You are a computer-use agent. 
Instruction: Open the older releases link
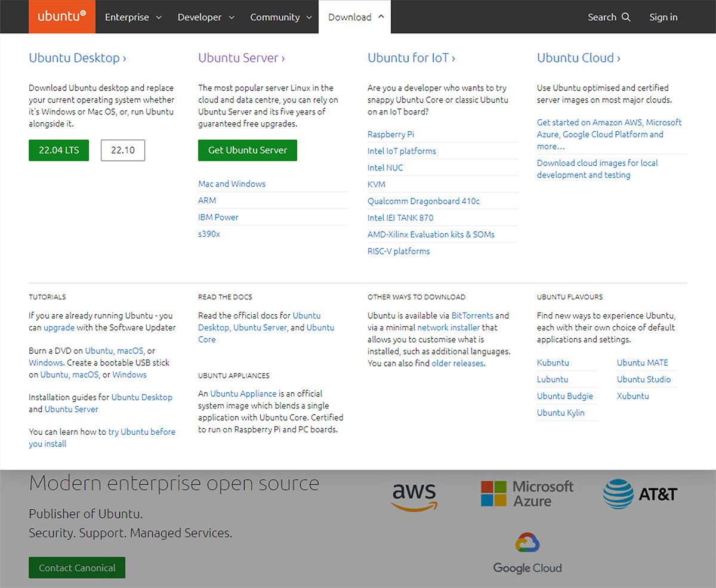[458, 363]
